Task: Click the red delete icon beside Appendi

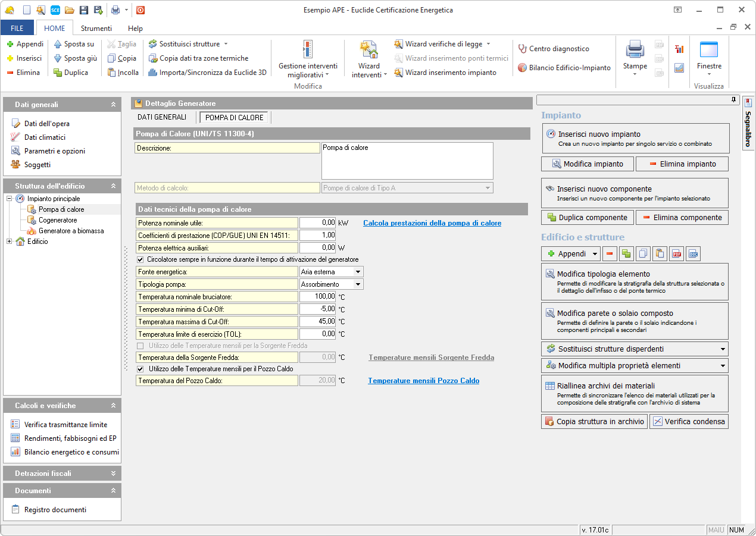Action: [610, 254]
